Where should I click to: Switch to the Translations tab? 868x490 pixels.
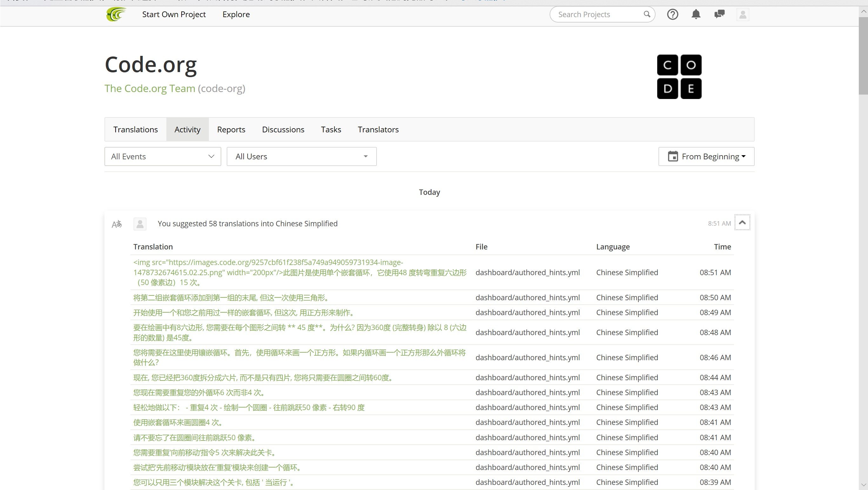pyautogui.click(x=136, y=129)
